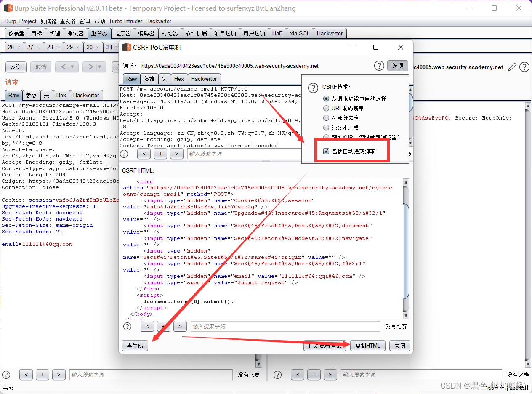Close Repeater tab 30 with its x
The height and width of the screenshot is (394, 532).
98,48
